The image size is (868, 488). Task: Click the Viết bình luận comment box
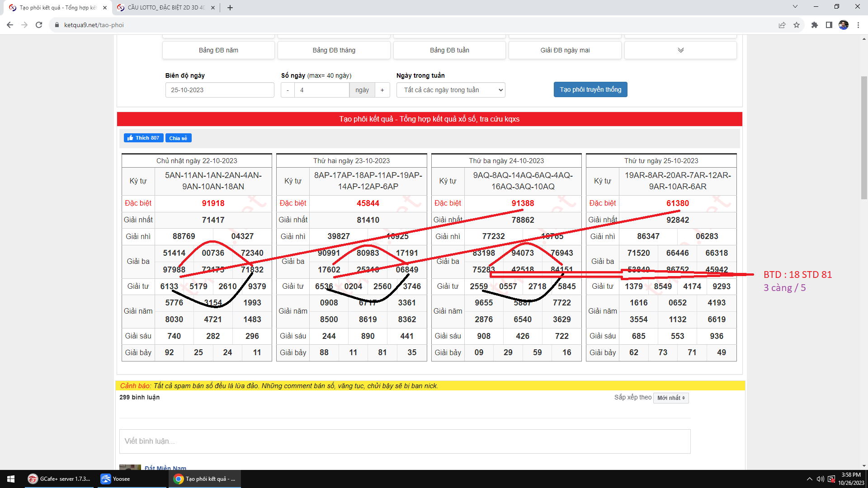(x=405, y=441)
